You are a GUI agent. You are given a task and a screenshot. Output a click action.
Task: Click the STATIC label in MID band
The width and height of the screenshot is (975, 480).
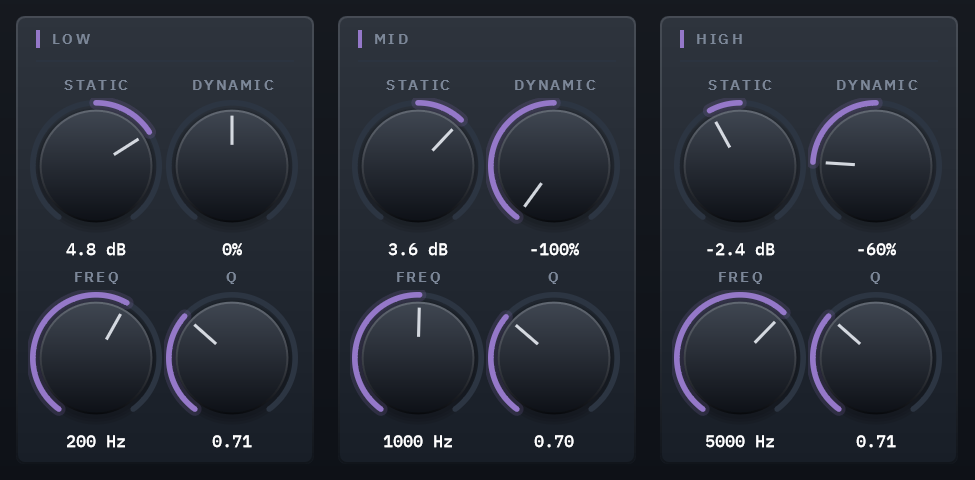[418, 85]
